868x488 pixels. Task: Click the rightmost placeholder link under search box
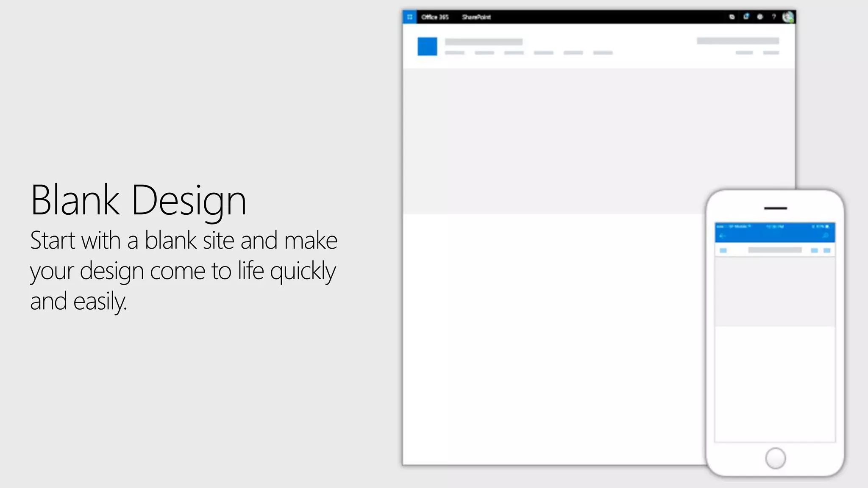(771, 53)
